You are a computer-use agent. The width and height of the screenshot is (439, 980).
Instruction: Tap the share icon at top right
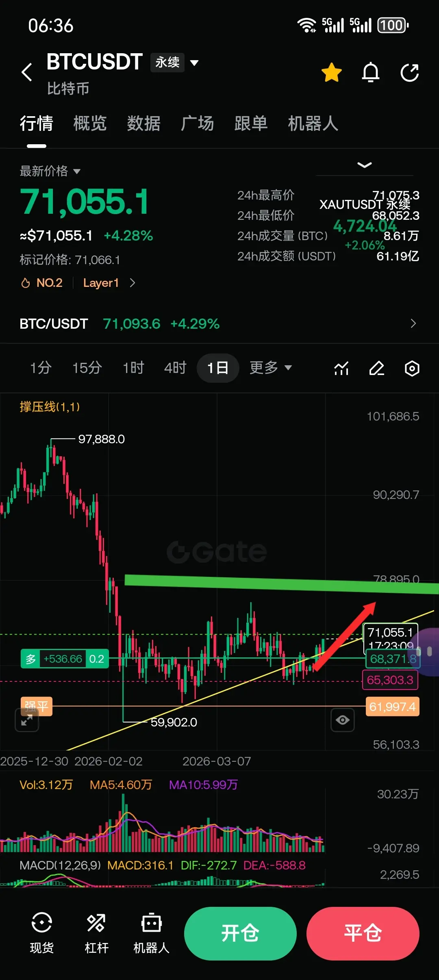(x=409, y=72)
